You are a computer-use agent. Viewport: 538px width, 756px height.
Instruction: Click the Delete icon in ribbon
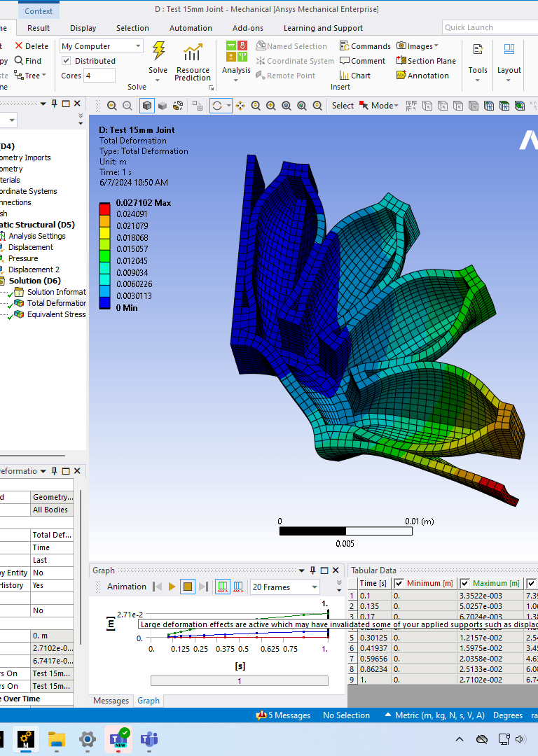click(x=19, y=45)
